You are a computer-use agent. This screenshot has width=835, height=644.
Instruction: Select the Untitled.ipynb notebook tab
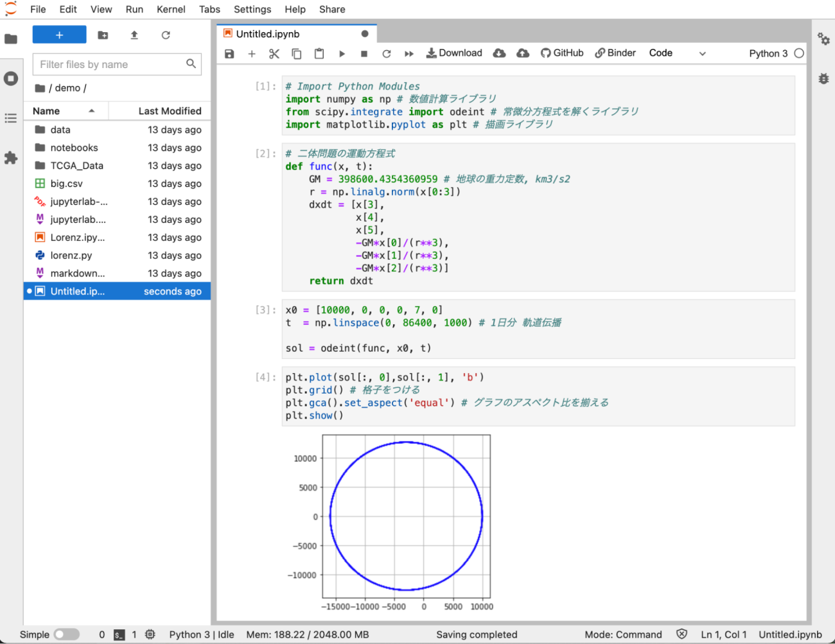pyautogui.click(x=268, y=34)
